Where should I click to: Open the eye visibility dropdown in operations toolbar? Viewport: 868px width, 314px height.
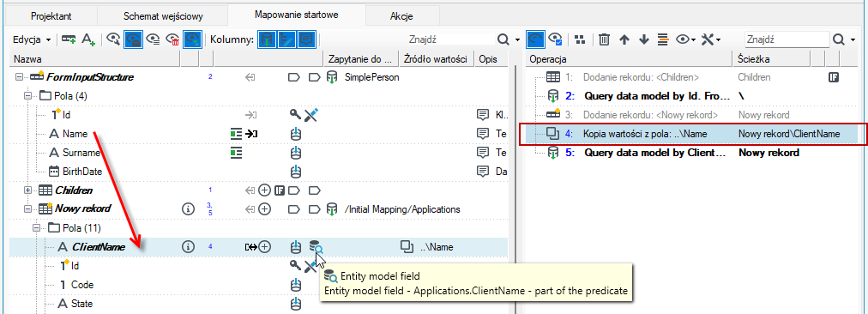point(685,39)
